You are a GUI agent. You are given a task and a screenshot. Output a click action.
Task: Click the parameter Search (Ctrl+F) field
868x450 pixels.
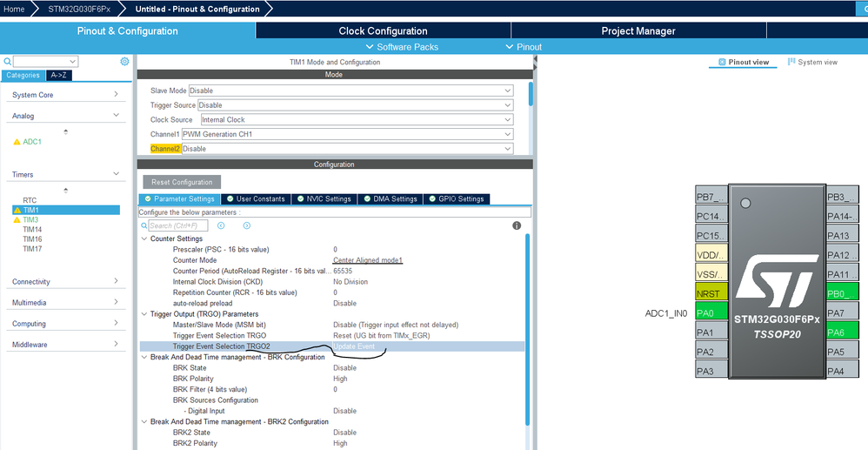tap(178, 225)
